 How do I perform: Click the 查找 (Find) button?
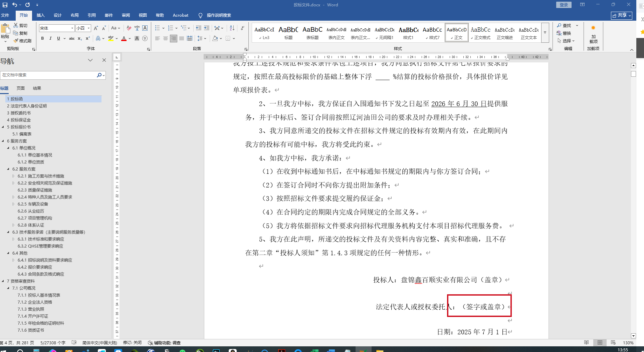pyautogui.click(x=564, y=25)
